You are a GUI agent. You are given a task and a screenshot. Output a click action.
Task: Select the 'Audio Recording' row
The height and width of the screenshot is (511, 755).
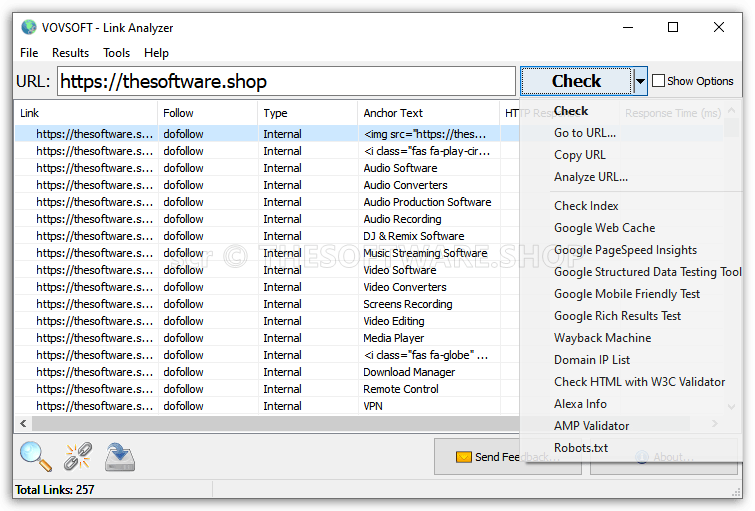coord(267,219)
